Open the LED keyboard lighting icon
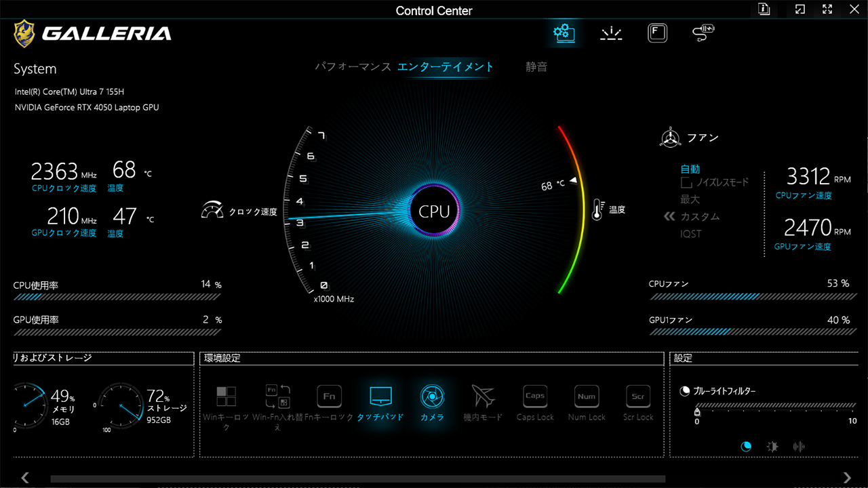 611,33
